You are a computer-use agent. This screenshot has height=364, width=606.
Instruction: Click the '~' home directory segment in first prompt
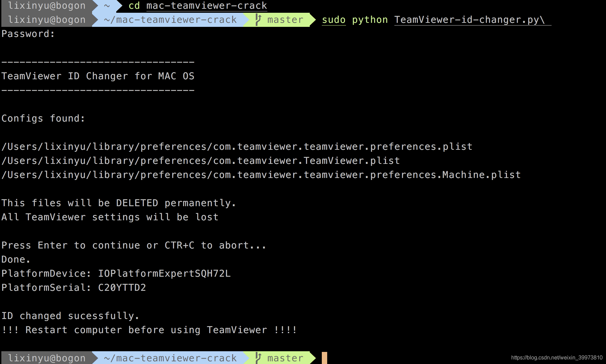pos(107,6)
